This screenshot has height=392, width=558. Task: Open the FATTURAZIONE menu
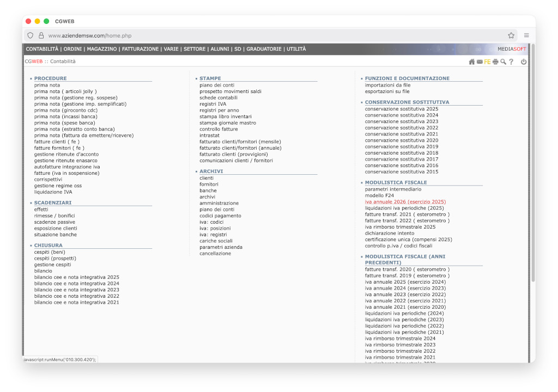click(140, 49)
